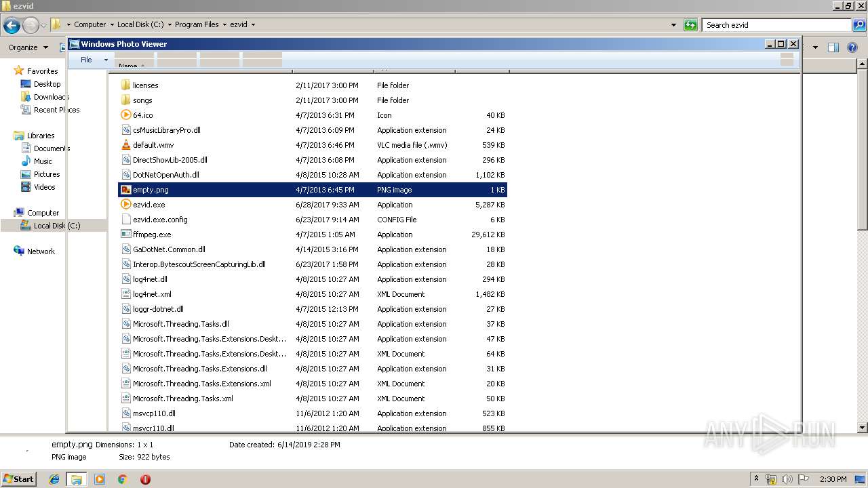Image resolution: width=868 pixels, height=488 pixels.
Task: Click the red Opera taskbar icon
Action: pos(145,479)
